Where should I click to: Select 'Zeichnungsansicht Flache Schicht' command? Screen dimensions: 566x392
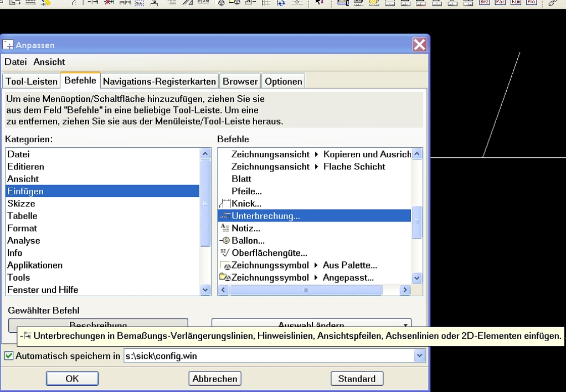[x=315, y=167]
